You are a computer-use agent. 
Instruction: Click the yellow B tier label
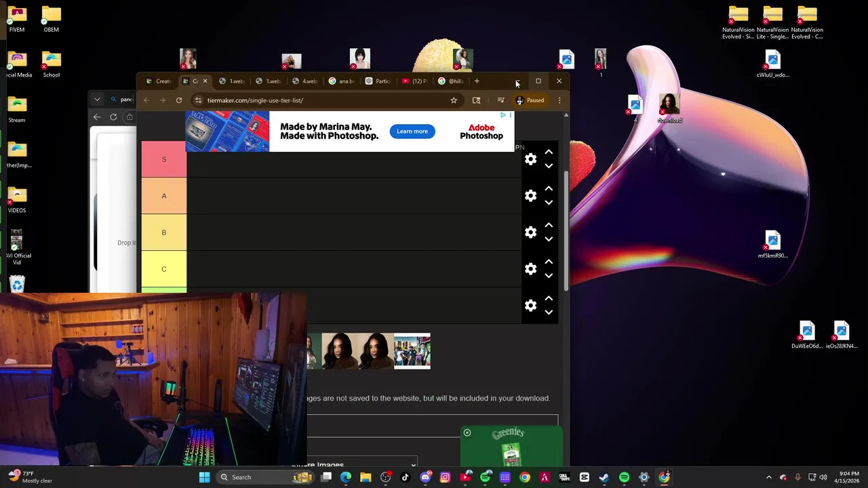click(x=163, y=232)
